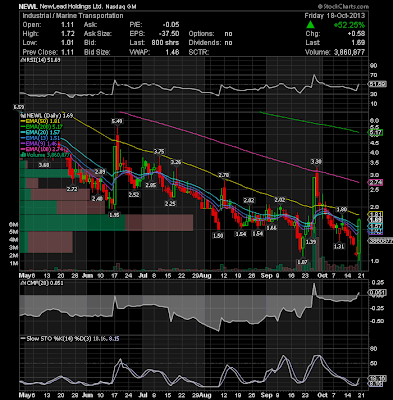Click the CMF value tag 0.051
The width and height of the screenshot is (393, 400).
378,292
